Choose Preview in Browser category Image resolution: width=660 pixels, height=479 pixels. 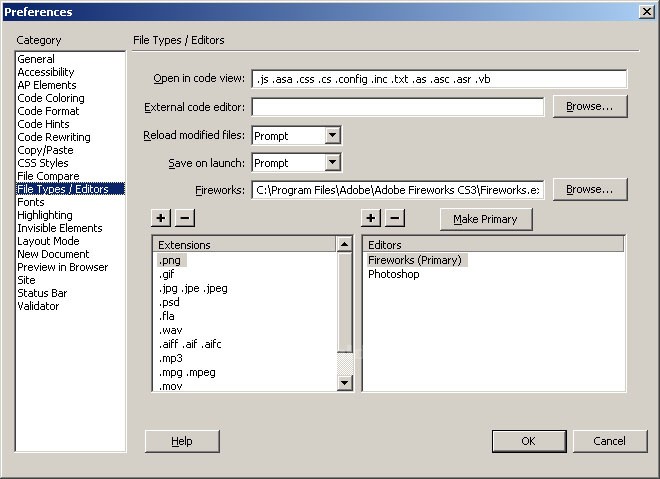62,267
